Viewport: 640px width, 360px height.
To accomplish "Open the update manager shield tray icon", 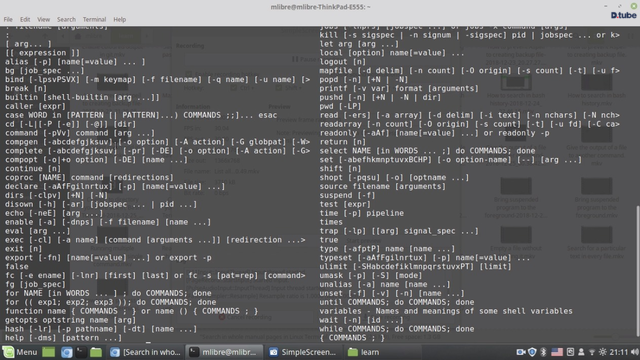I will (x=532, y=352).
